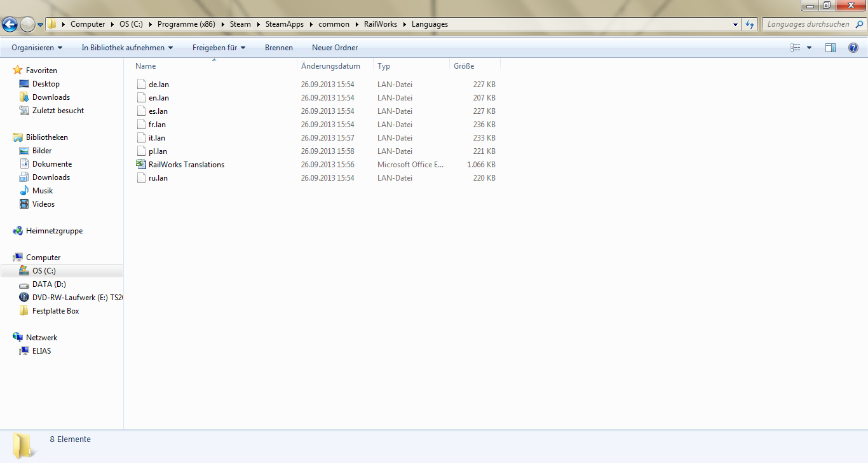Click the Brennen toolbar button

click(x=279, y=48)
